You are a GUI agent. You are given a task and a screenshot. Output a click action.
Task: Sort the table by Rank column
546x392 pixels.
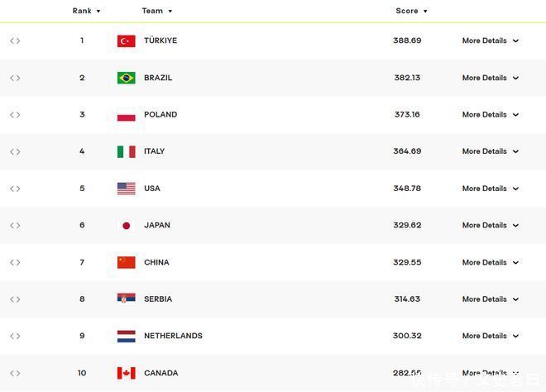pyautogui.click(x=86, y=12)
